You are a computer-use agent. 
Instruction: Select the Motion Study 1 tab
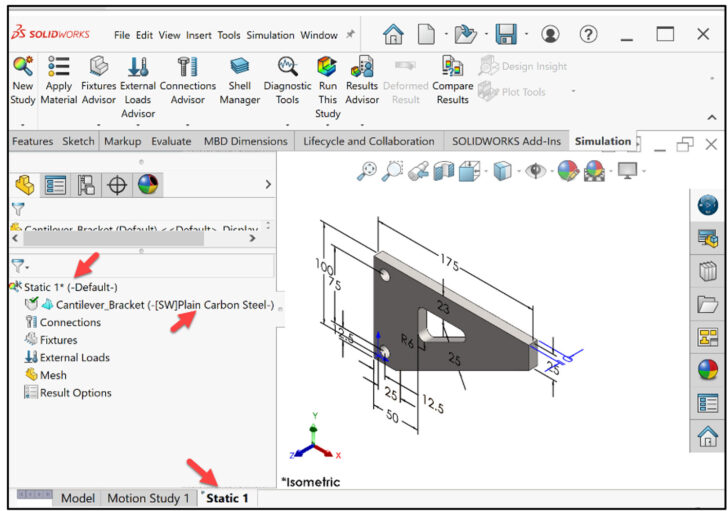click(148, 498)
